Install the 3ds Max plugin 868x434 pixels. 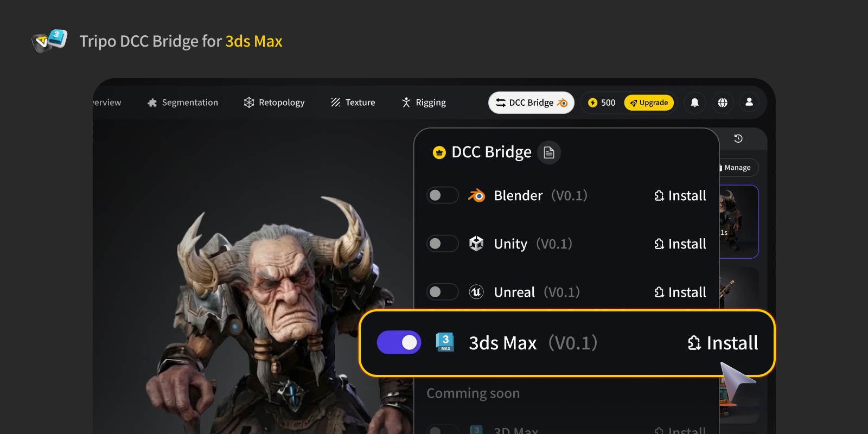click(723, 343)
